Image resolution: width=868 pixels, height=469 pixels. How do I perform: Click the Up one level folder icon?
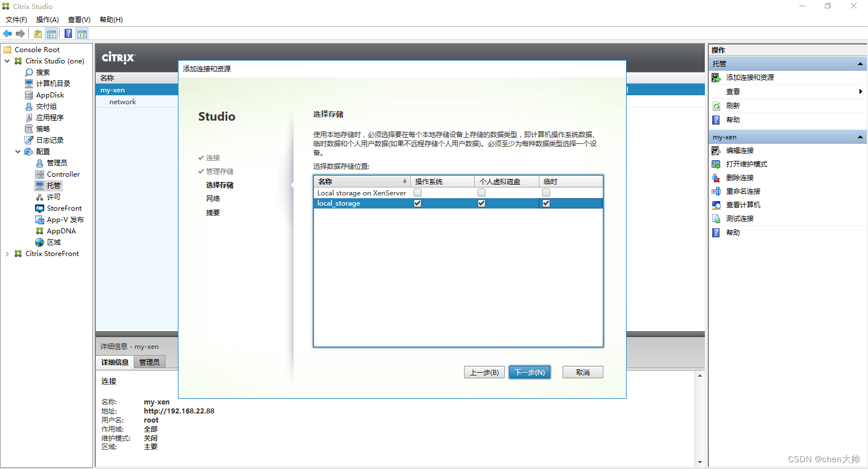[x=37, y=34]
